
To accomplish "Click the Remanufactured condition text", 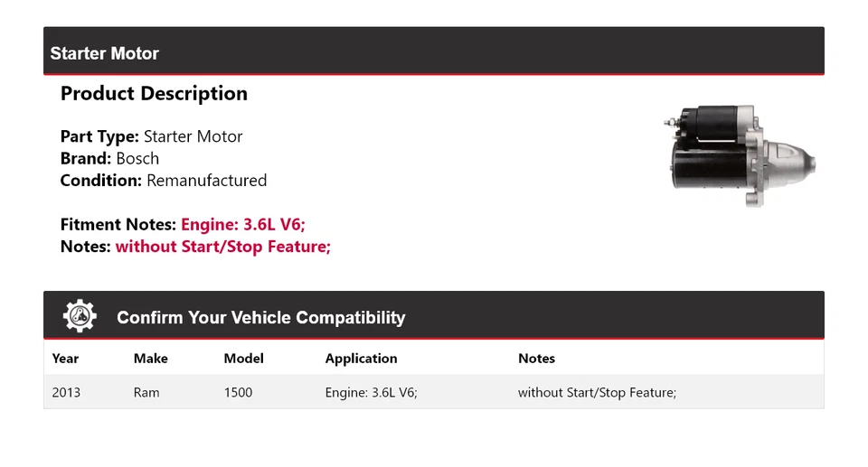I will (206, 181).
